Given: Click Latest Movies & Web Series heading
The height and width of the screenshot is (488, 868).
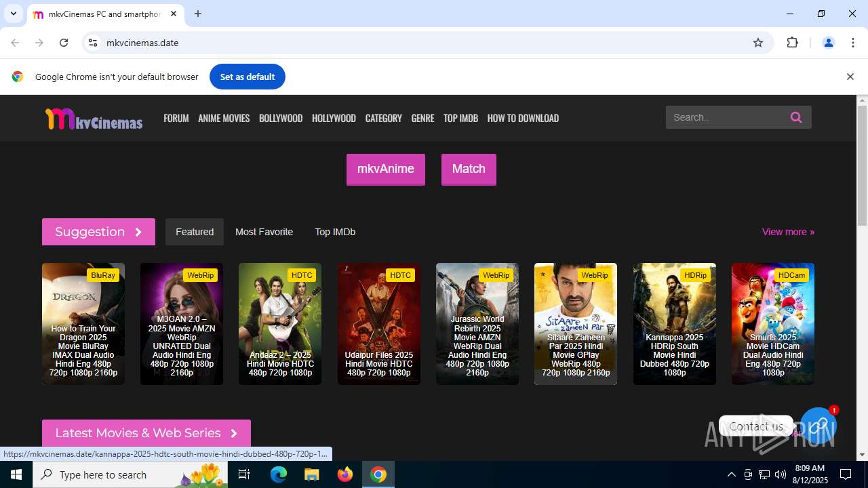Looking at the screenshot, I should (146, 433).
